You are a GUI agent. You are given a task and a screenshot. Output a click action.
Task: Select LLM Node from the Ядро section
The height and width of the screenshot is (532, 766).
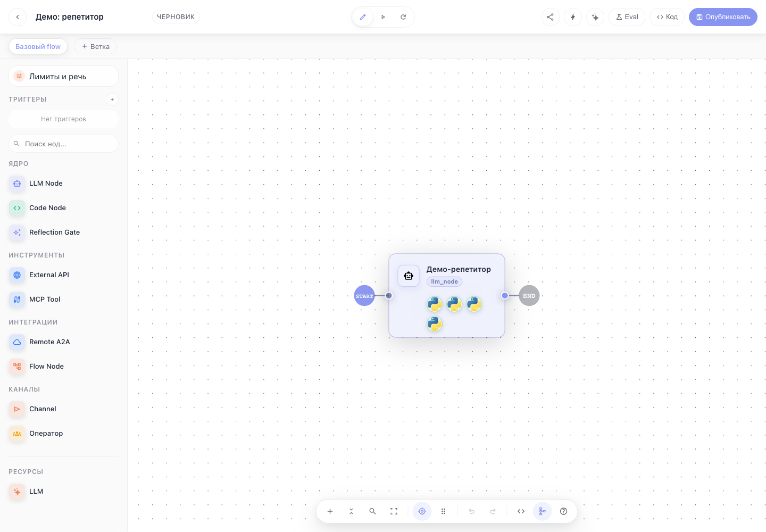63,184
